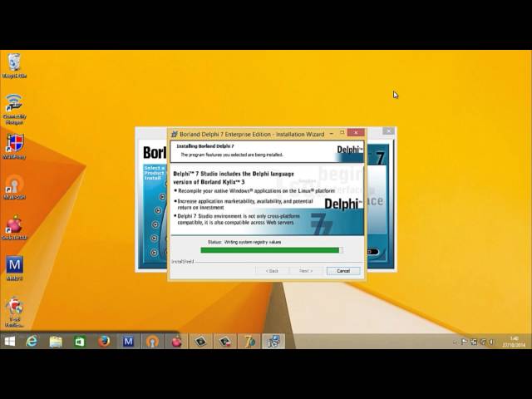Viewport: 532px width, 399px height.
Task: Click the greyed-out Back button
Action: click(x=272, y=271)
